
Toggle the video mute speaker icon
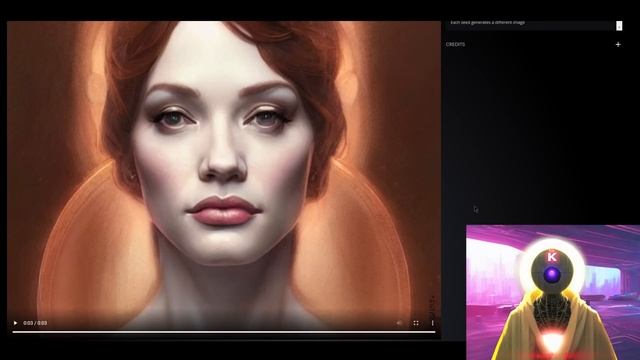[399, 323]
